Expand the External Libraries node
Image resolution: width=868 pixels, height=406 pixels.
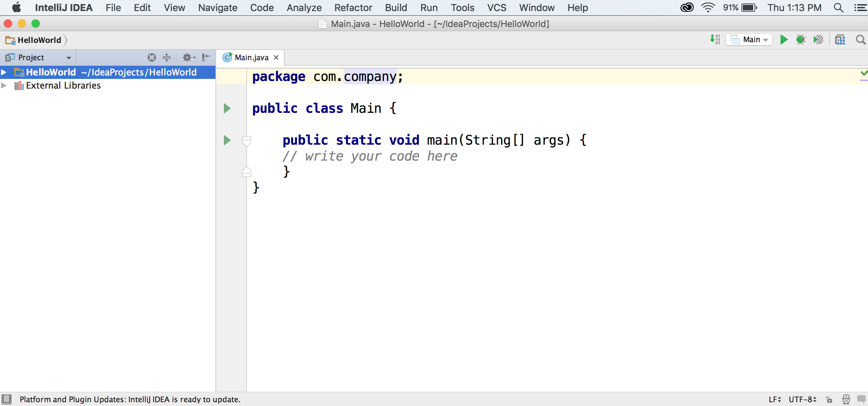4,85
